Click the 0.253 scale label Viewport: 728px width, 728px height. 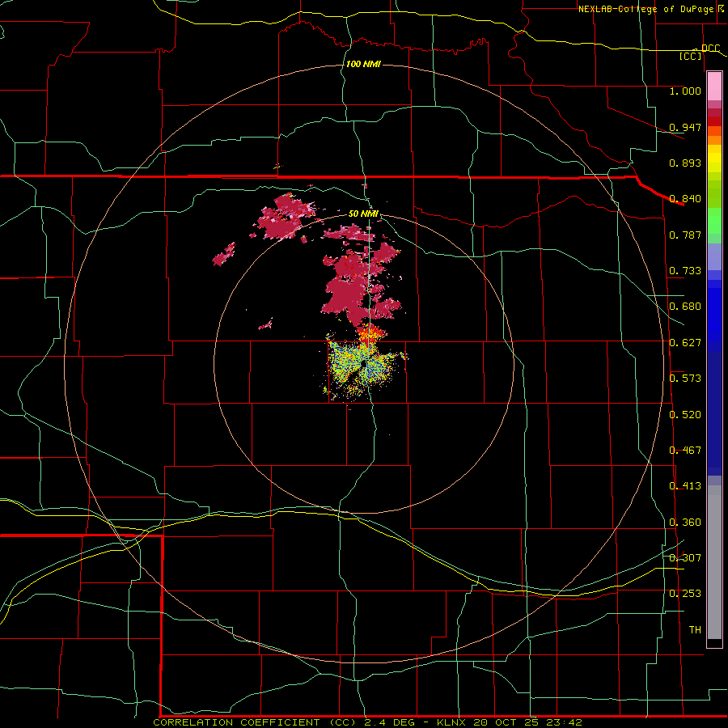[685, 594]
